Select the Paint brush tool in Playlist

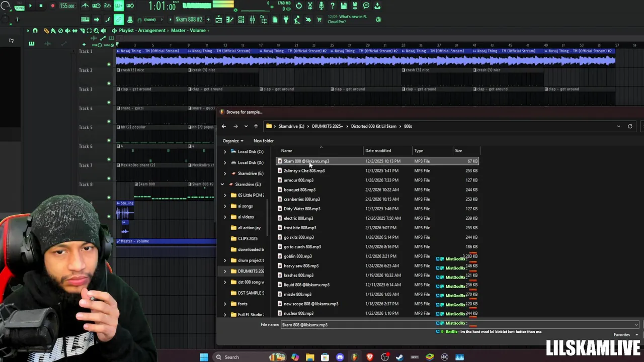coord(53,31)
